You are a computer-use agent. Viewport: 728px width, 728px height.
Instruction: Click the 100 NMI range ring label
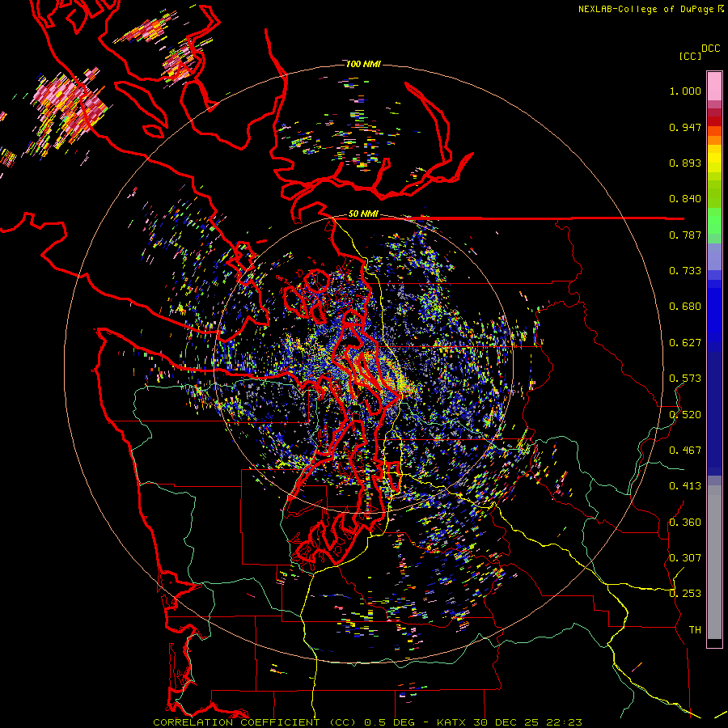click(x=363, y=64)
